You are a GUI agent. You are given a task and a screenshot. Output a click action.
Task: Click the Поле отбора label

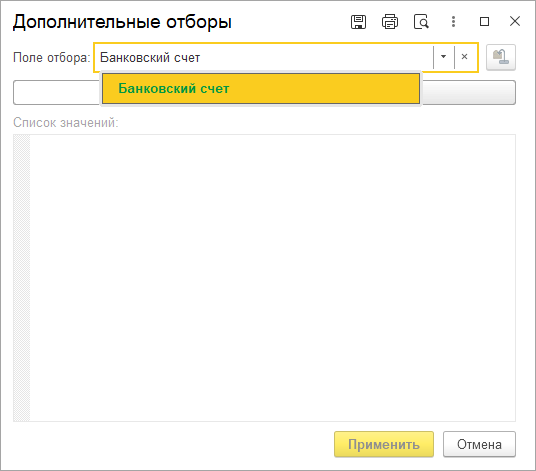point(51,57)
